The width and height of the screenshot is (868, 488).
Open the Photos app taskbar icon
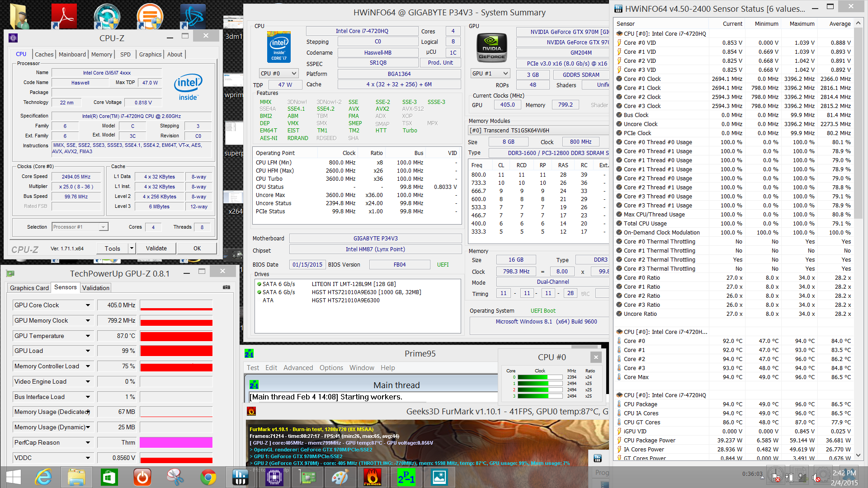pos(439,477)
